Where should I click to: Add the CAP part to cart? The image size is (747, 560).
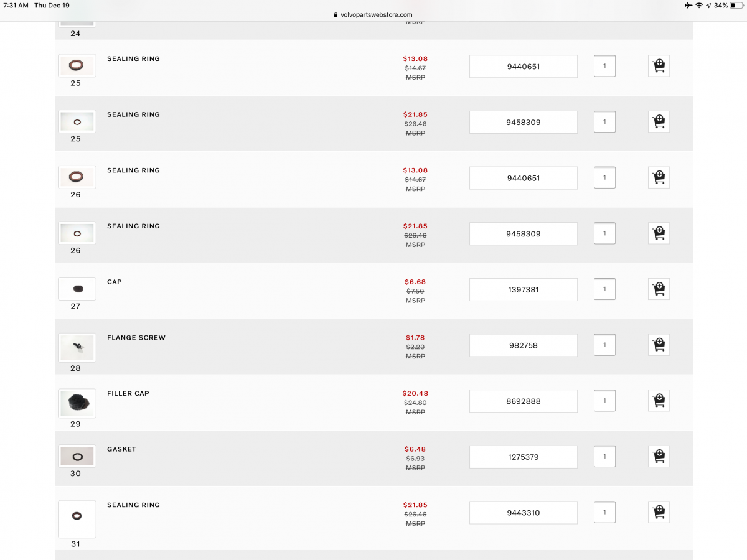659,289
